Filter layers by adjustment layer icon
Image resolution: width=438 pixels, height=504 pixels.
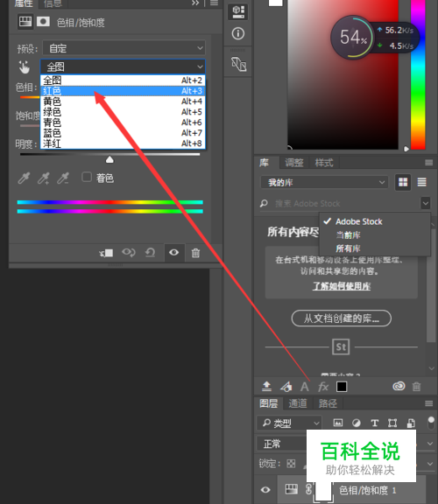coord(357,423)
